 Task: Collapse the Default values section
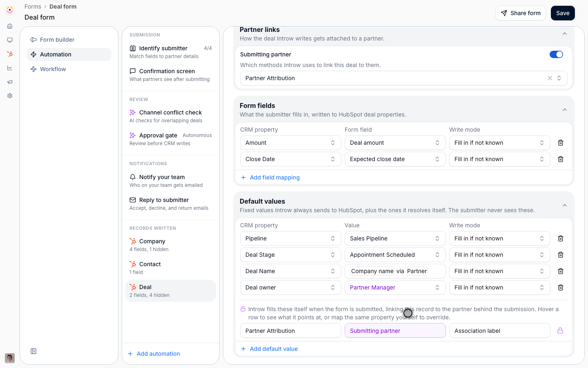tap(565, 205)
